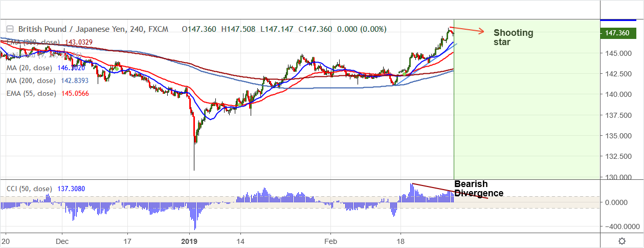Click the close value C147.360

click(315, 29)
